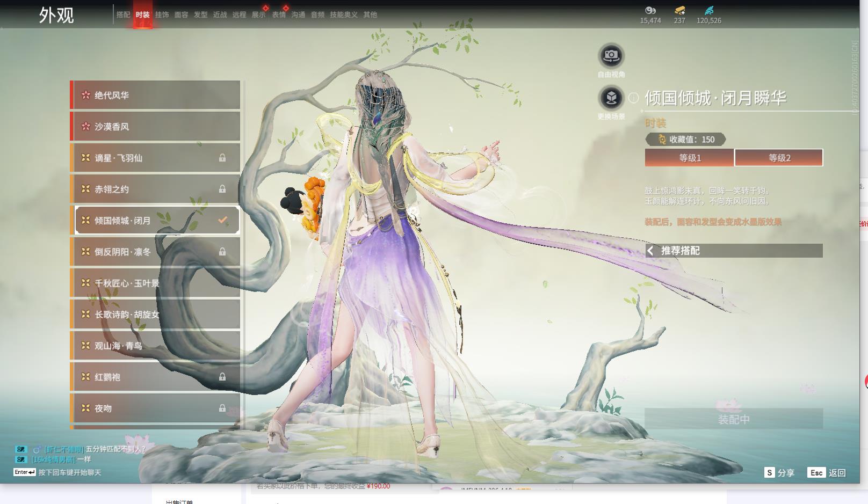Screen dimensions: 868x504
Task: Click the 分享 share button
Action: 779,472
